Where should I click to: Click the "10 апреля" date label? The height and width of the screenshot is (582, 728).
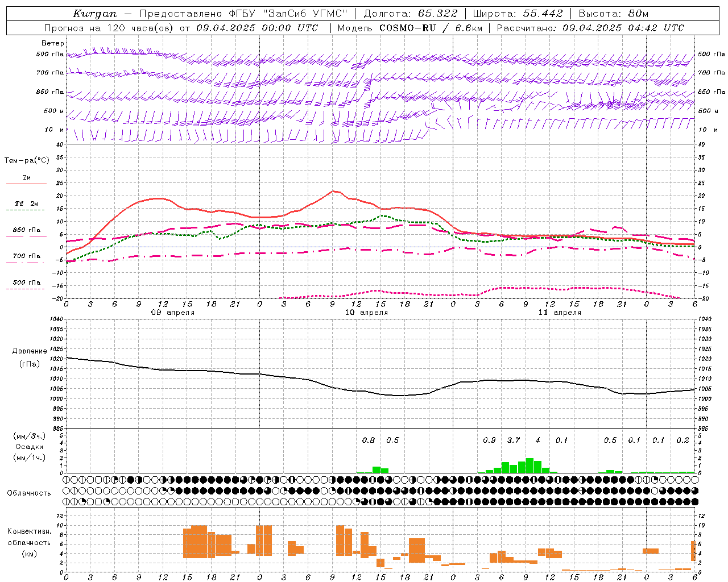(x=366, y=313)
